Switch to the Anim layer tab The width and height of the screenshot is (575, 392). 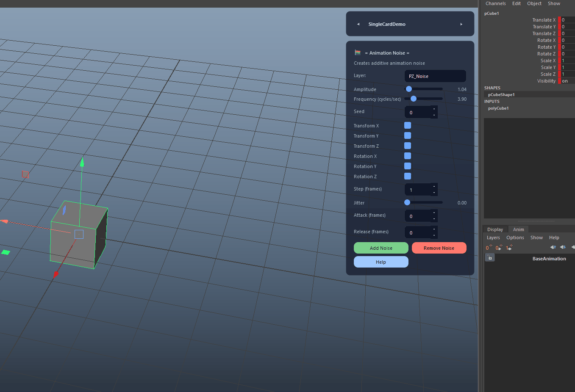point(518,229)
